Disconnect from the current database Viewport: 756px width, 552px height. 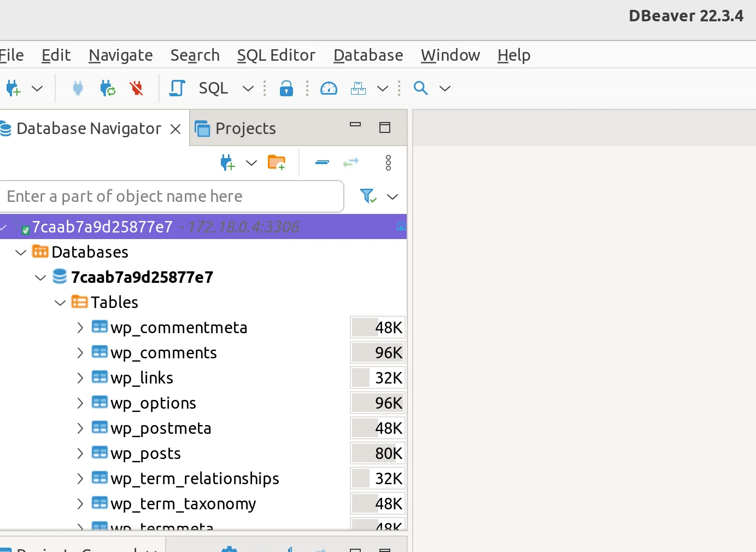pyautogui.click(x=136, y=88)
